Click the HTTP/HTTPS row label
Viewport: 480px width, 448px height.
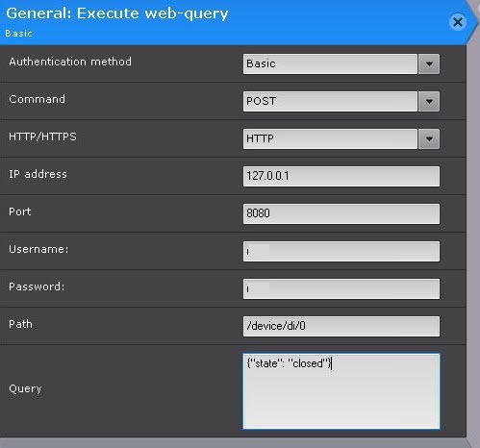(42, 137)
